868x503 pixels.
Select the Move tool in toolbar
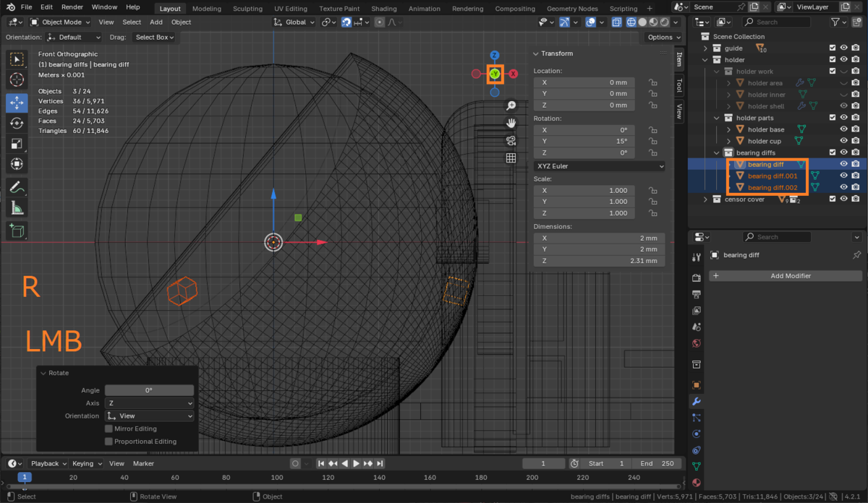17,102
